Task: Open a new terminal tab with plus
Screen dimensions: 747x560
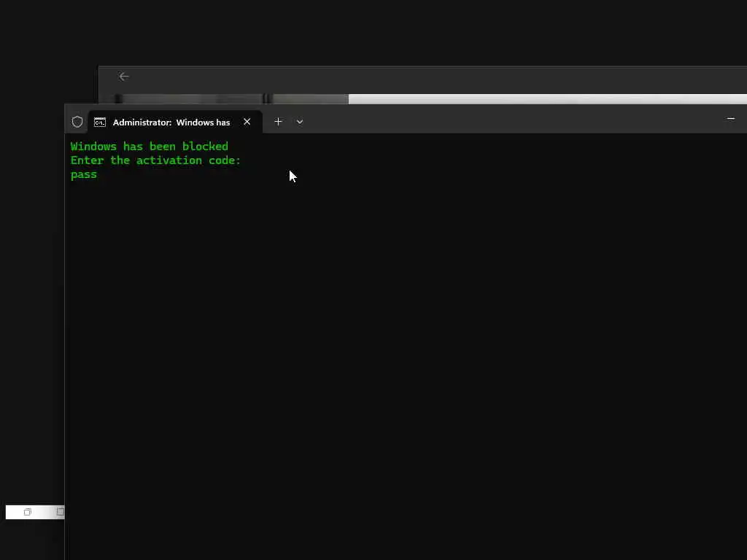Action: (278, 122)
